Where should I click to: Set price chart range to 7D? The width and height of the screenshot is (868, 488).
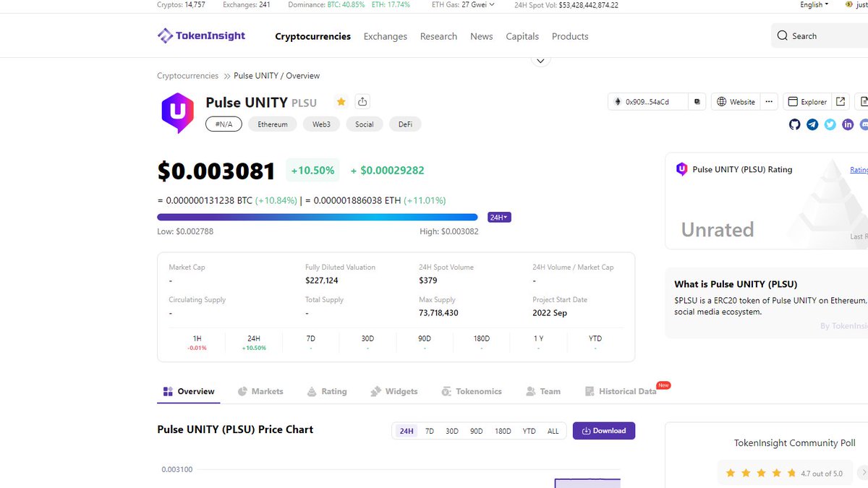430,431
